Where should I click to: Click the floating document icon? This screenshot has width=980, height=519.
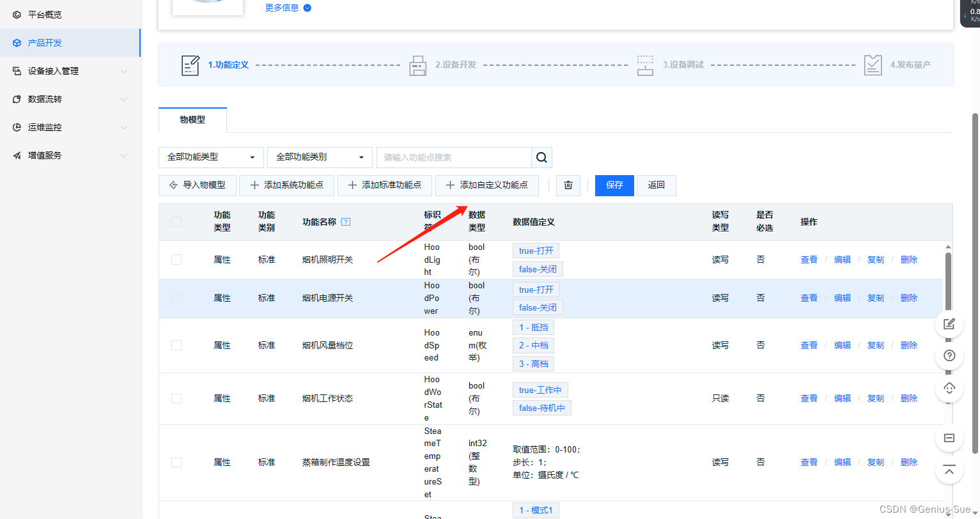pyautogui.click(x=949, y=438)
